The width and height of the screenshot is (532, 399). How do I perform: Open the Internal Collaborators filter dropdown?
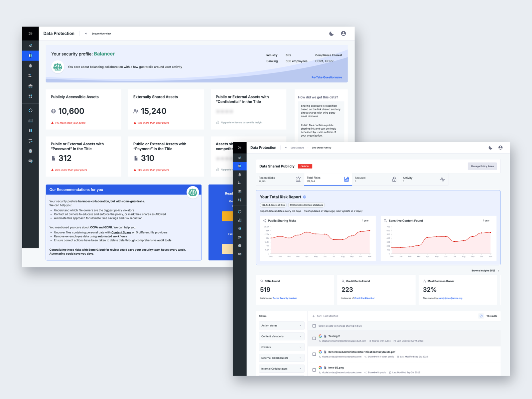pyautogui.click(x=281, y=369)
